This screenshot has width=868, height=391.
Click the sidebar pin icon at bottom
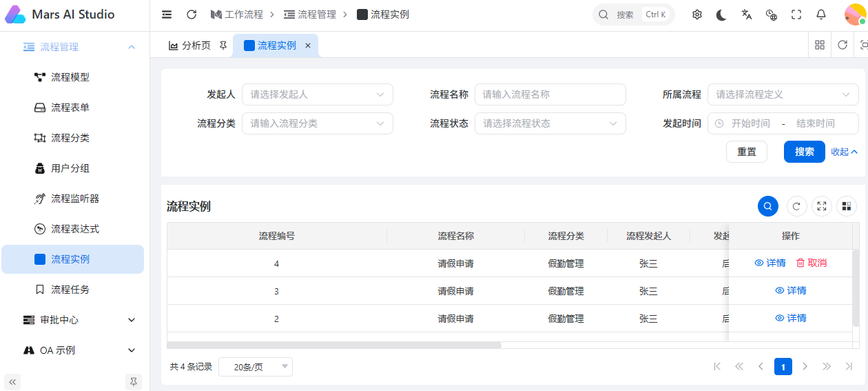coord(134,381)
